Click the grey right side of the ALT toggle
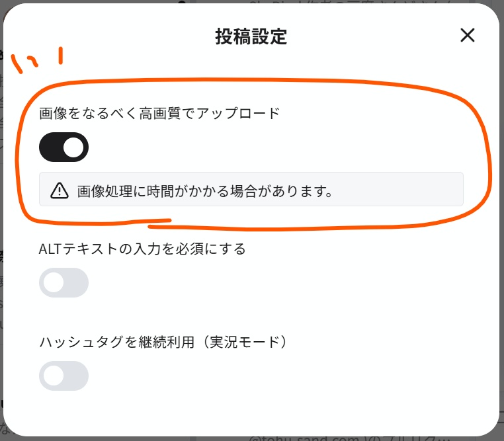Image resolution: width=504 pixels, height=441 pixels. pos(77,283)
